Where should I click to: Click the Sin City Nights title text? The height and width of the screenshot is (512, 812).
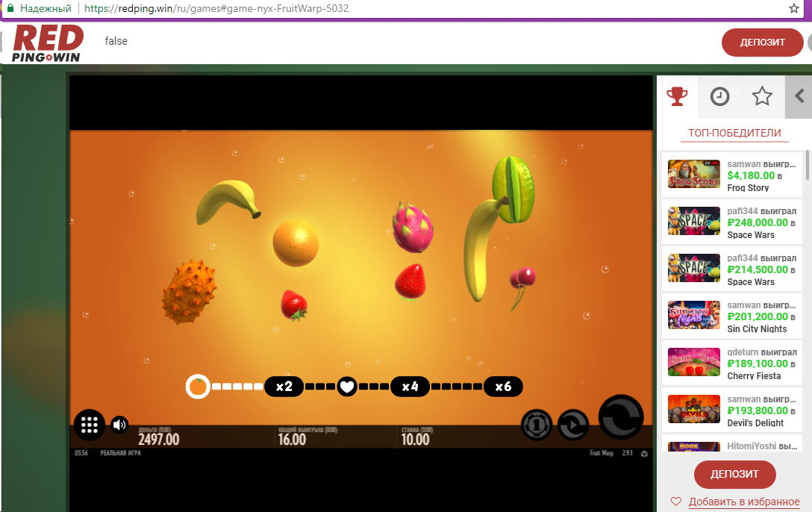pyautogui.click(x=757, y=328)
